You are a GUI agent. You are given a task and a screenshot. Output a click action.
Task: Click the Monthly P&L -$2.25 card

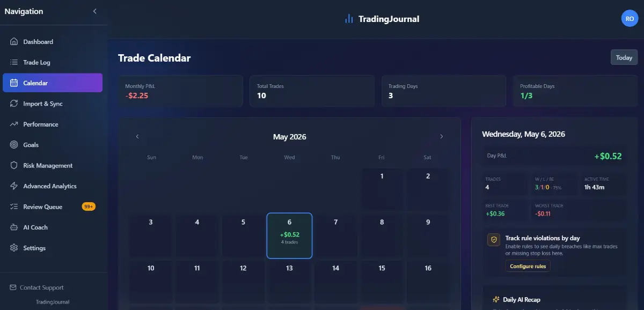[x=180, y=91]
